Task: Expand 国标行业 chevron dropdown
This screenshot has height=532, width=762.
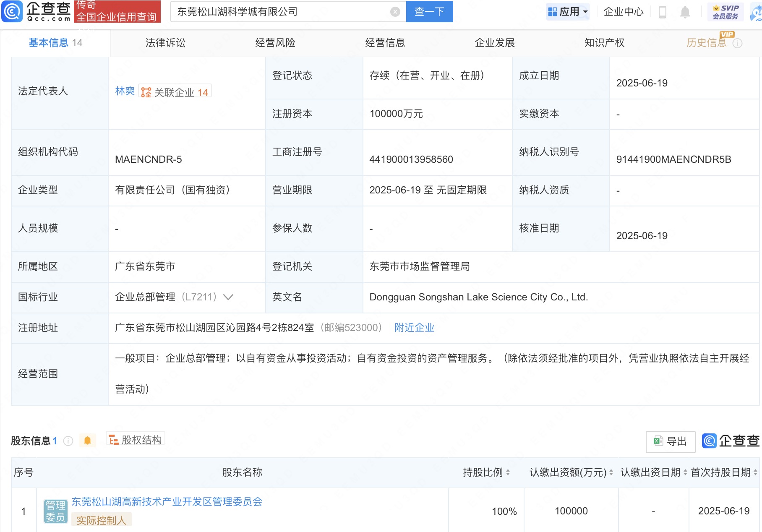Action: 228,297
